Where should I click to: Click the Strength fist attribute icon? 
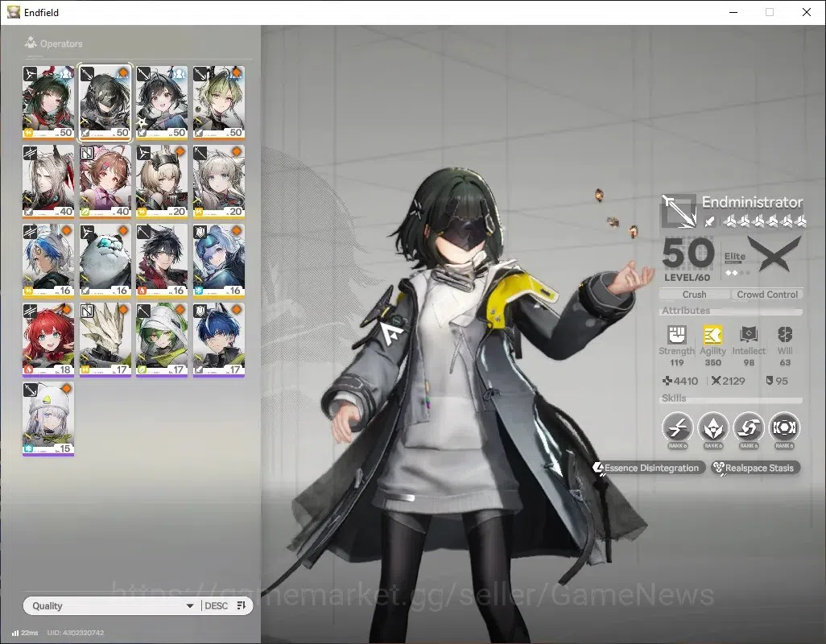tap(677, 334)
